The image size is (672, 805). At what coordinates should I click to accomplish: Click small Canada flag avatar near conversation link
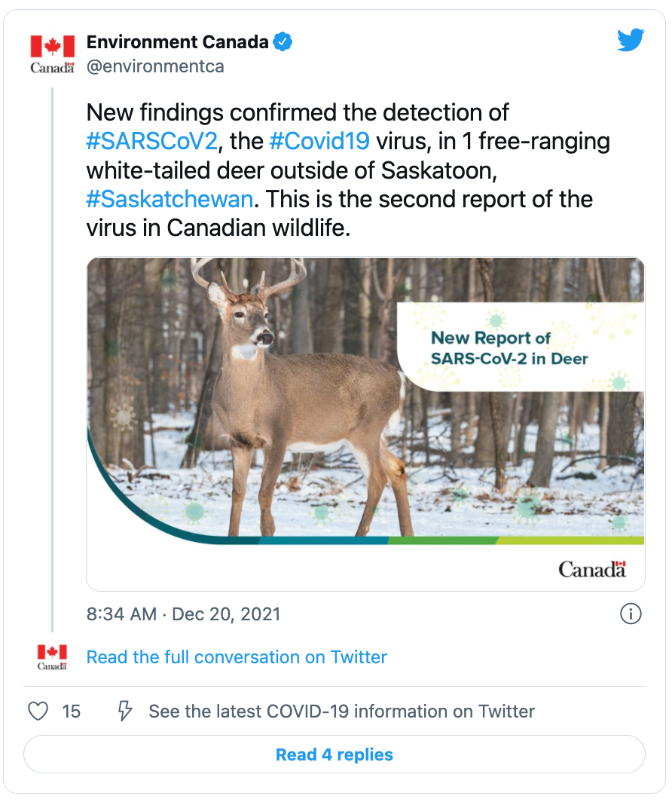click(x=52, y=658)
